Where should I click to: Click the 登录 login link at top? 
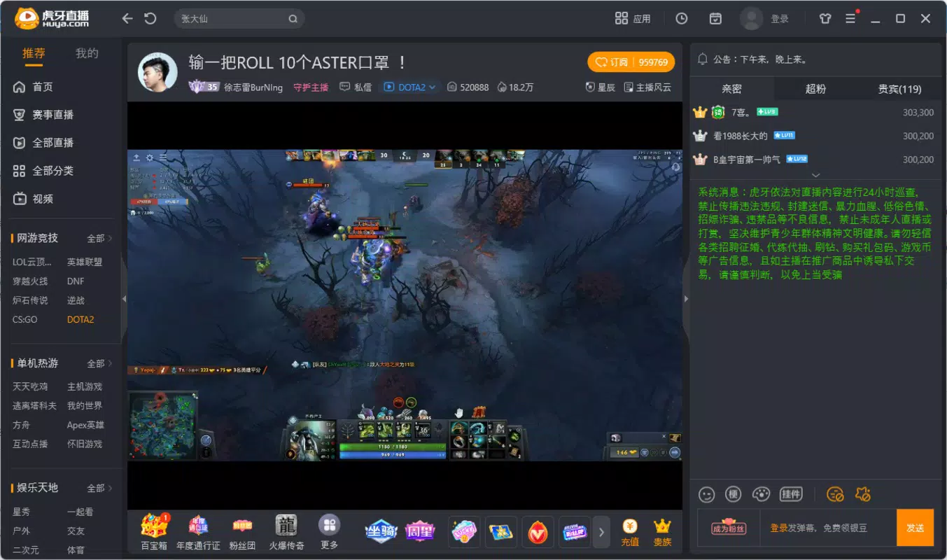(780, 19)
